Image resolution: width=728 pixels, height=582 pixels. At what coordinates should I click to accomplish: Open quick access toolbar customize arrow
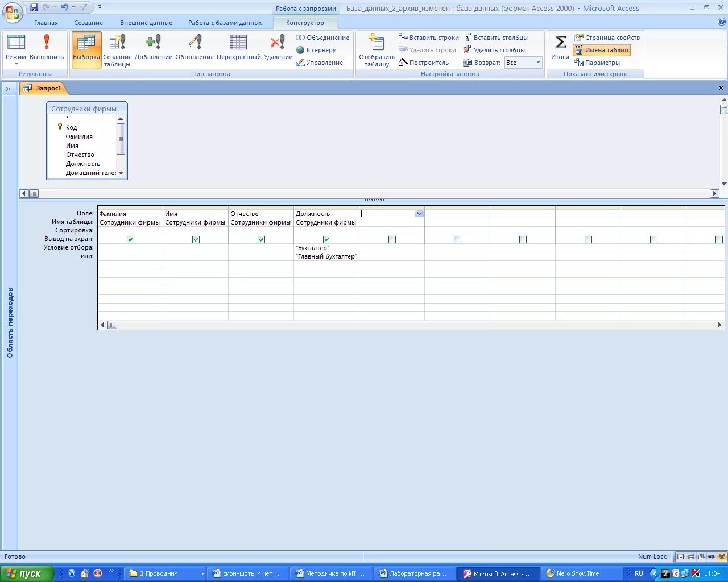100,7
